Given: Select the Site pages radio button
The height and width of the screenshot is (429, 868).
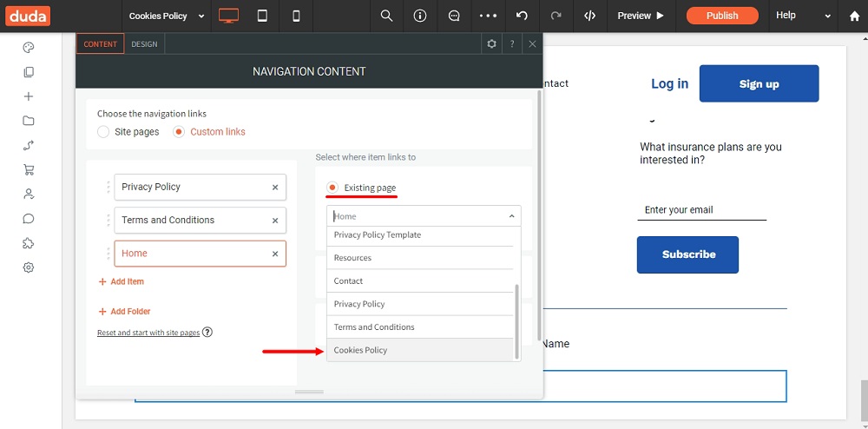Looking at the screenshot, I should coord(103,132).
